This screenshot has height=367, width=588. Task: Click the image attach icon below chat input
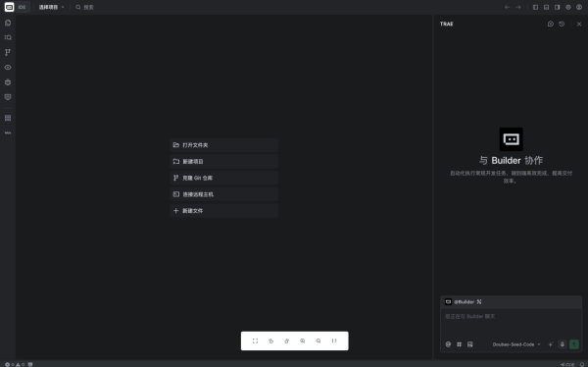[x=469, y=344]
